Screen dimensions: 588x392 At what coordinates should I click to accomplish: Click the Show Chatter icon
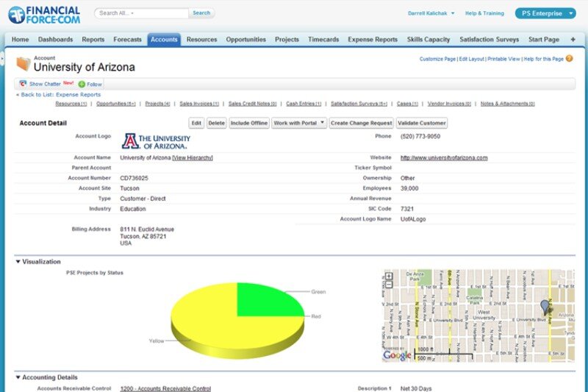click(x=24, y=84)
